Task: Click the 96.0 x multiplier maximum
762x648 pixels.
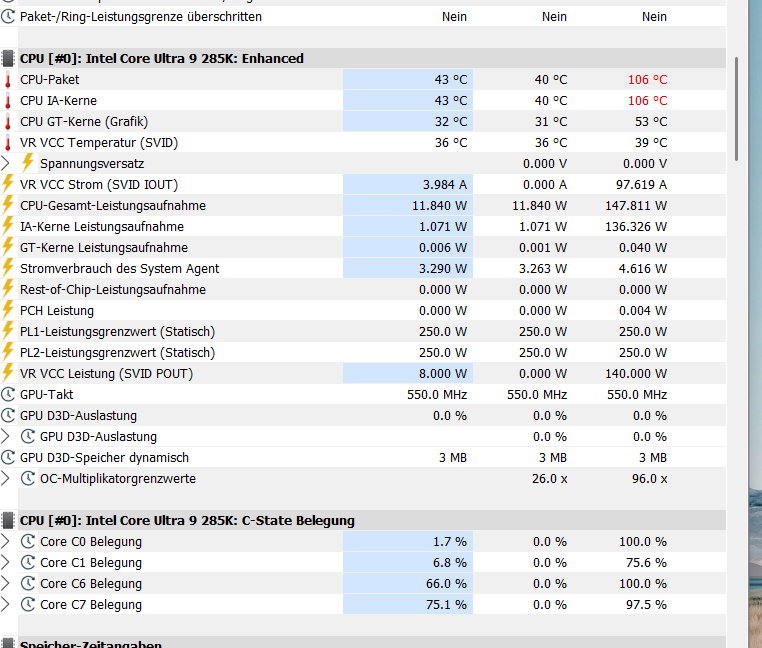Action: point(650,478)
